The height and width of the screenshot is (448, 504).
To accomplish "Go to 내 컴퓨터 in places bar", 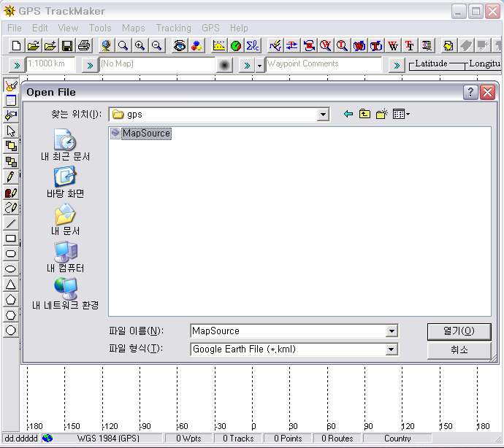I will point(65,257).
